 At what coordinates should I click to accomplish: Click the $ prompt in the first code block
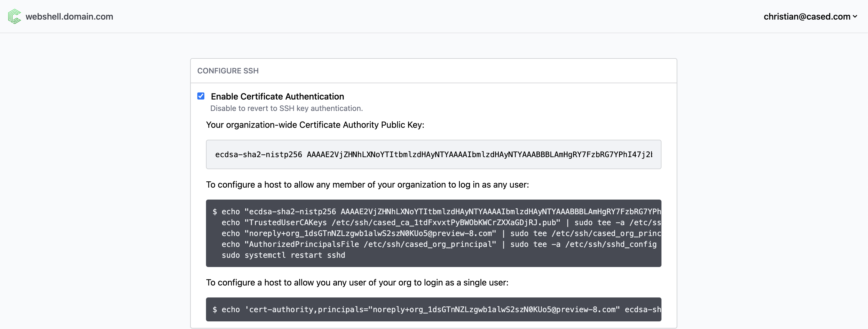pos(215,212)
